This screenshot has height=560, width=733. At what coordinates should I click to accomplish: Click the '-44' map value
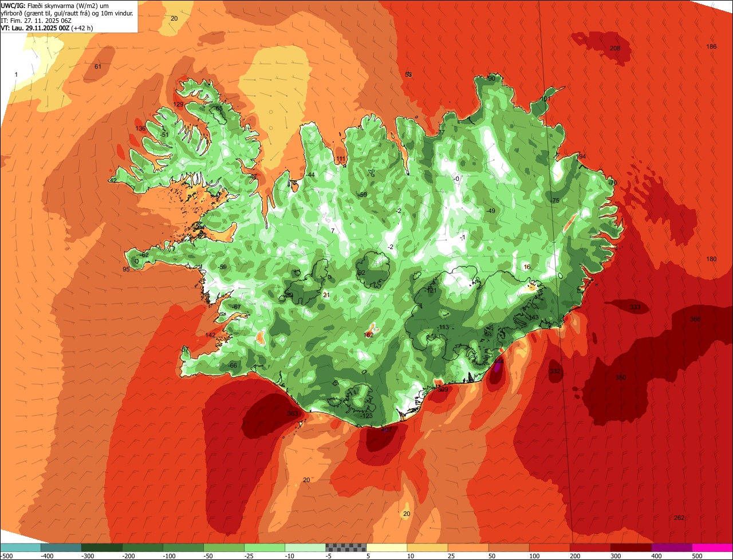310,175
